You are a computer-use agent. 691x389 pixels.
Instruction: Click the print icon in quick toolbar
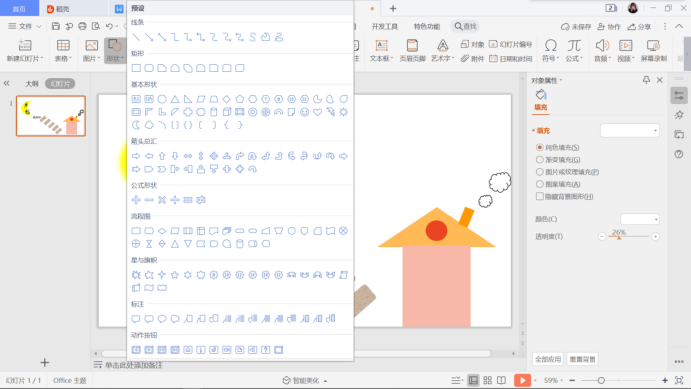(x=82, y=26)
